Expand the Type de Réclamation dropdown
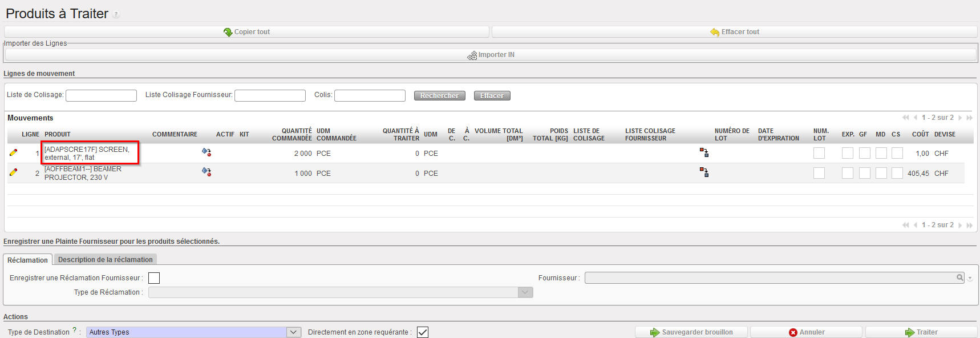 tap(525, 292)
